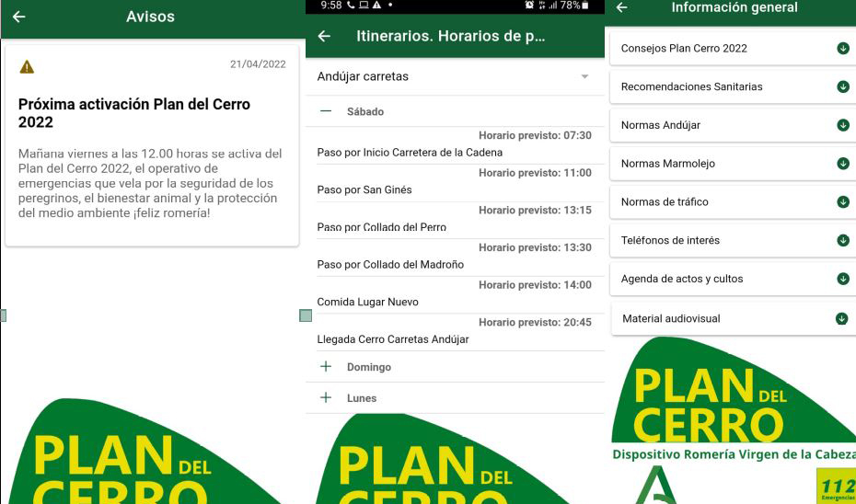Expand the Lunes schedule section
The image size is (856, 504).
tap(326, 398)
